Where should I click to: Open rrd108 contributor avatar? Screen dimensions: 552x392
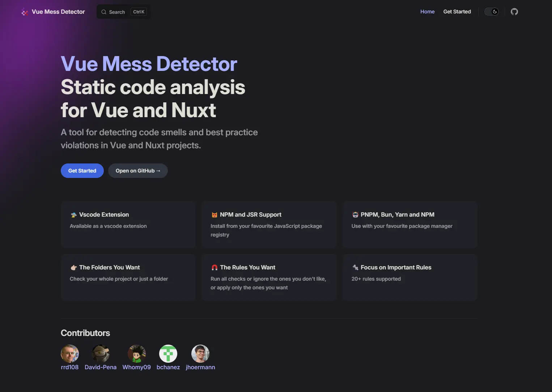(x=70, y=354)
